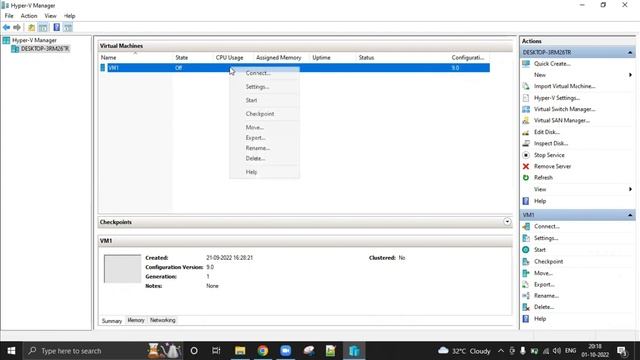The image size is (640, 360).
Task: Open the Action menu
Action: tap(29, 16)
